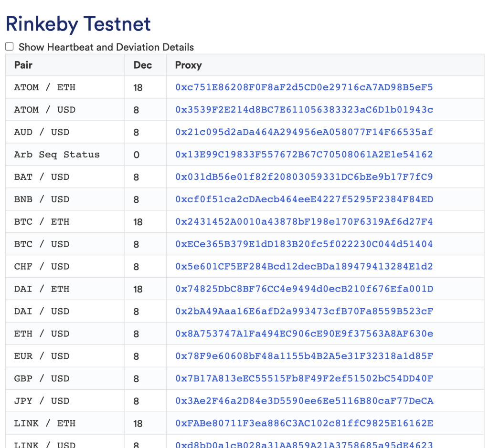Viewport: 489px width, 448px height.
Task: Open the ATOM / USD proxy address link
Action: (304, 110)
